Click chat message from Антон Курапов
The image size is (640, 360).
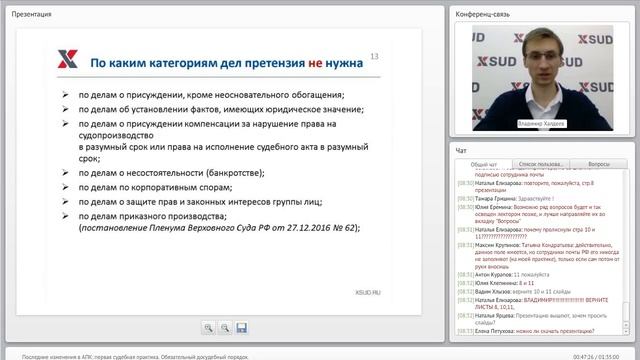coord(503,275)
